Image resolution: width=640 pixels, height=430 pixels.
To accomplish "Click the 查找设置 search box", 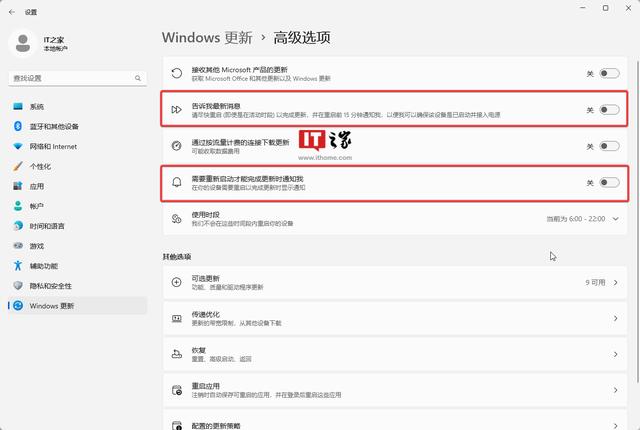I will pyautogui.click(x=75, y=77).
